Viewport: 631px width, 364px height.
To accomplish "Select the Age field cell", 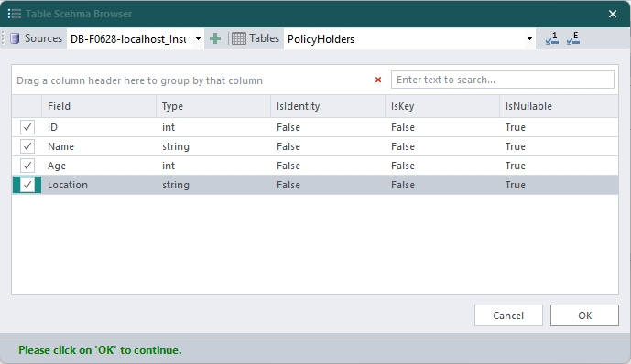I will [99, 166].
